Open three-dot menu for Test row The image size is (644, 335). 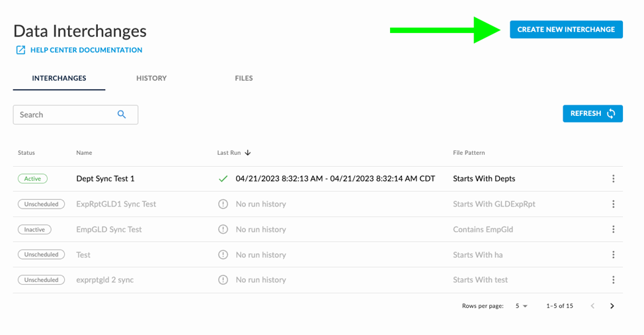(x=613, y=255)
